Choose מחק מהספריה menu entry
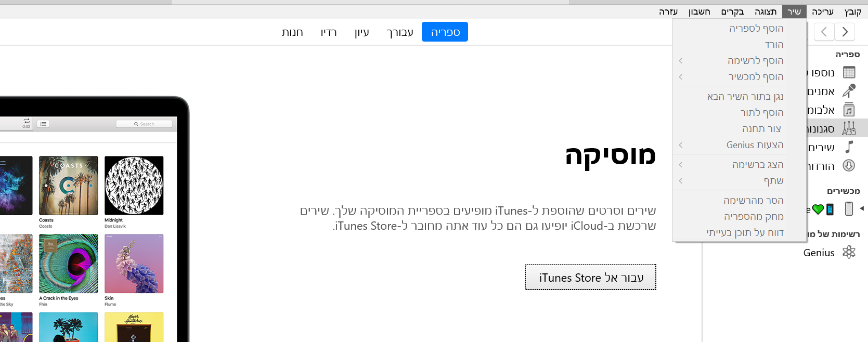 pyautogui.click(x=740, y=217)
